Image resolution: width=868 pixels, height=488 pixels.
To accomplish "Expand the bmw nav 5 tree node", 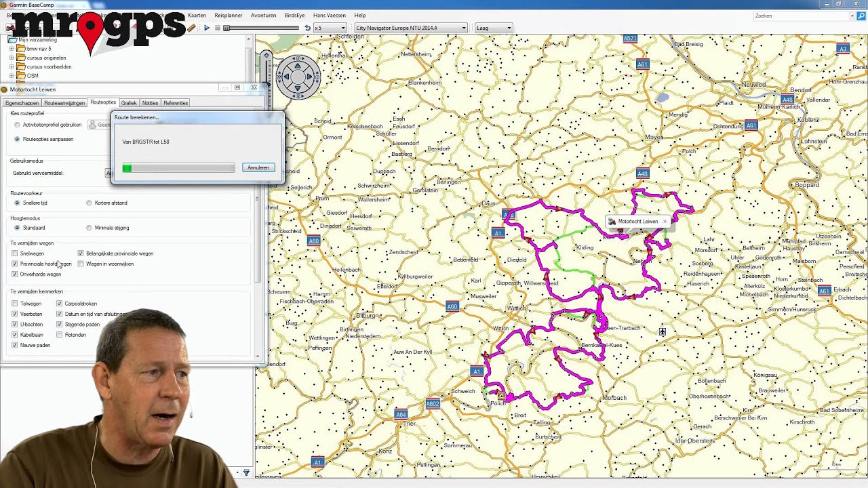I will point(12,49).
